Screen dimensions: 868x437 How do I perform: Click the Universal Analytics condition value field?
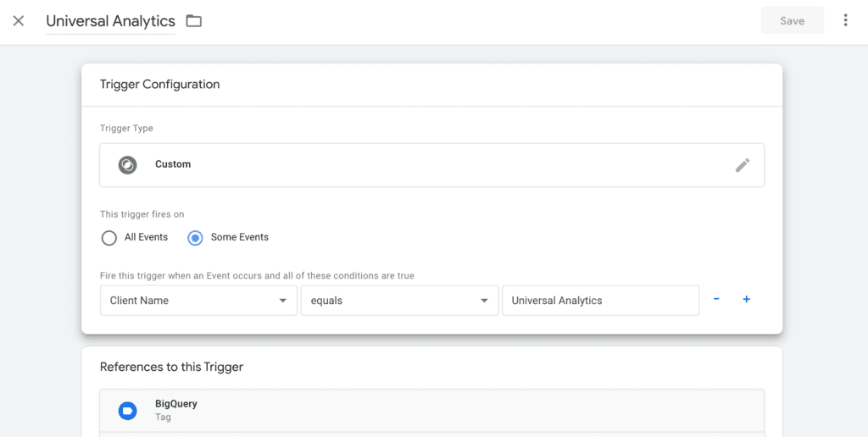pos(601,301)
